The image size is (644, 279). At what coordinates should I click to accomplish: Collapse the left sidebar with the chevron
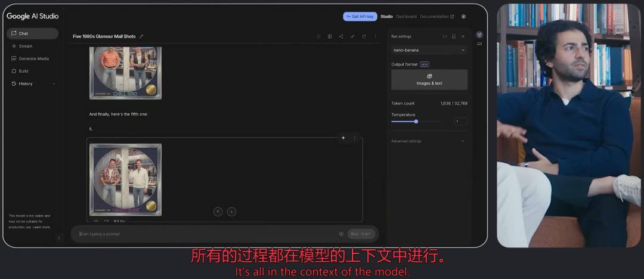point(58,238)
